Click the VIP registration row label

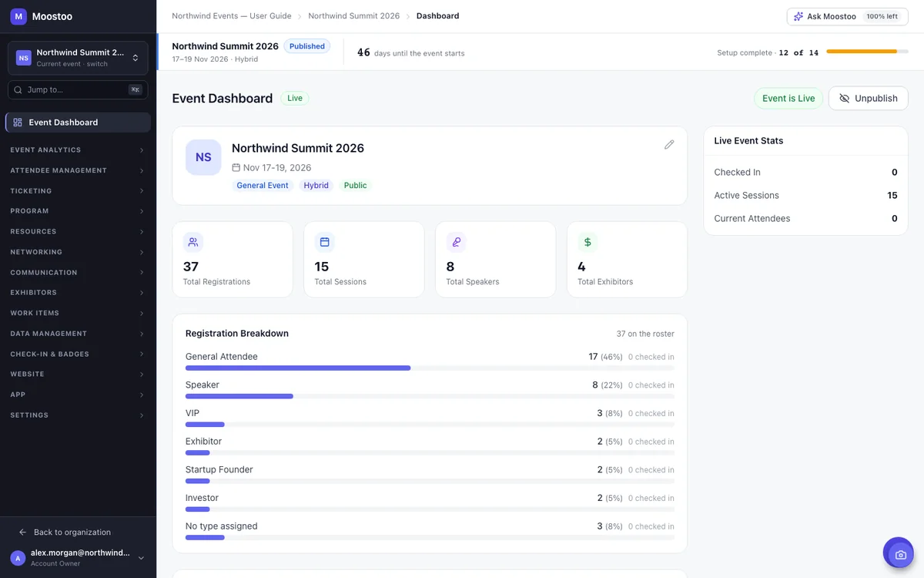click(192, 413)
